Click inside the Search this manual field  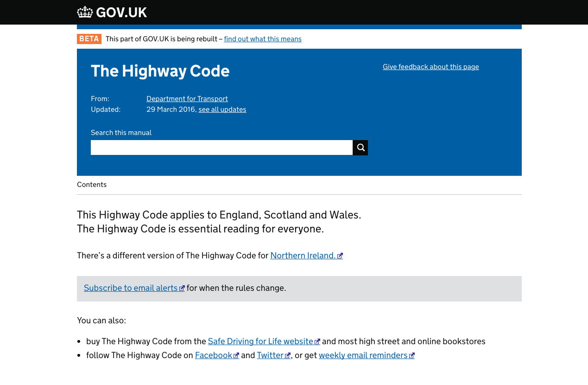coord(221,148)
